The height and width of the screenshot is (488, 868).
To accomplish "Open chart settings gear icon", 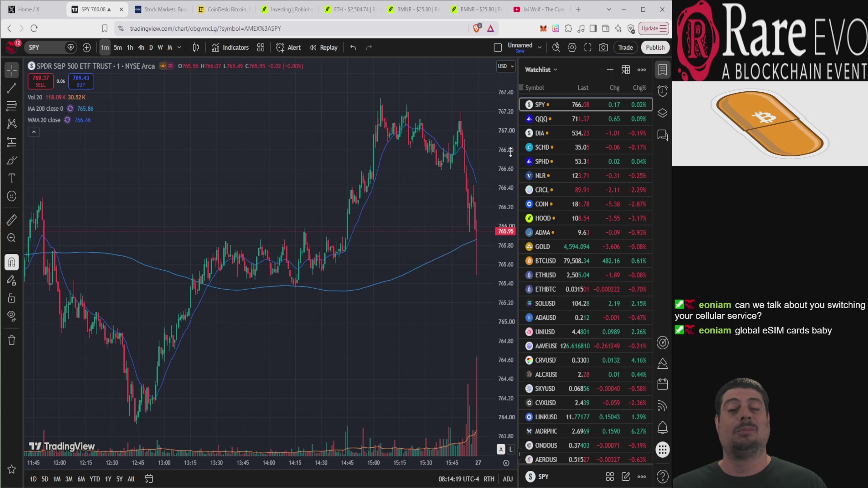I will pyautogui.click(x=572, y=47).
